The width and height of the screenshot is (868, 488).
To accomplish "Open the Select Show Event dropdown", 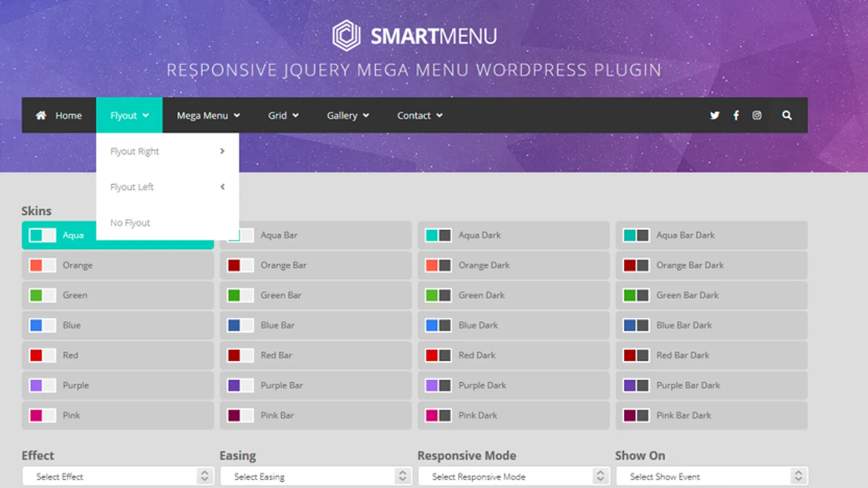I will [x=711, y=476].
